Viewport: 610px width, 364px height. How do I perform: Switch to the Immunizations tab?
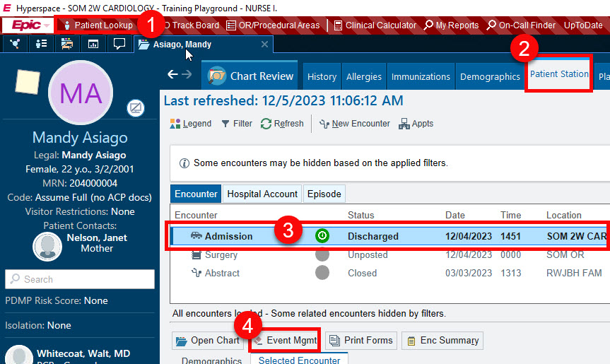tap(421, 77)
